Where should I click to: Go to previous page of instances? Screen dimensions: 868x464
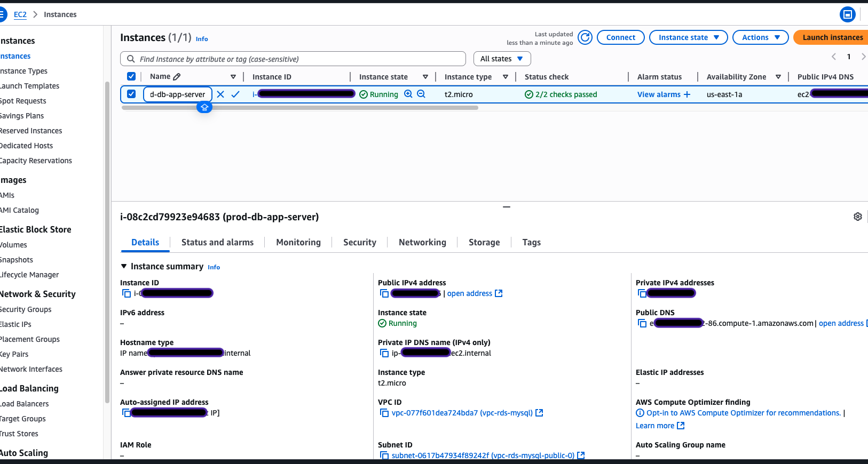(x=834, y=57)
